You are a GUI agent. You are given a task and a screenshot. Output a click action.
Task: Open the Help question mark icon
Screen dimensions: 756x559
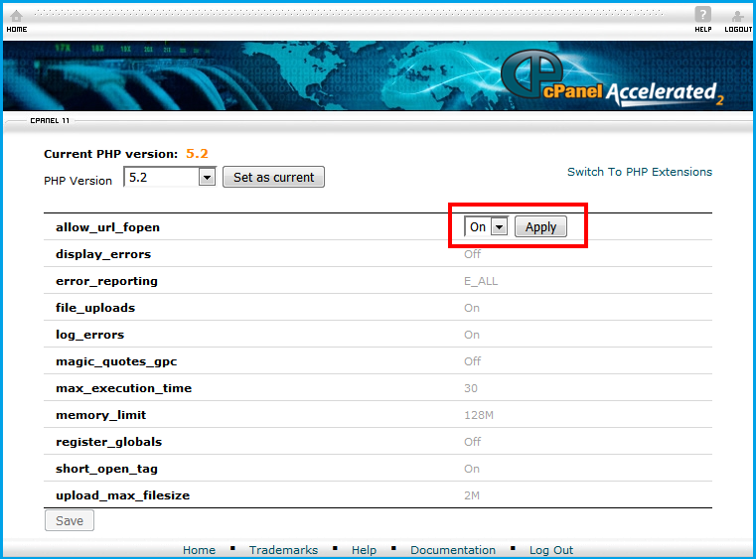(x=702, y=15)
